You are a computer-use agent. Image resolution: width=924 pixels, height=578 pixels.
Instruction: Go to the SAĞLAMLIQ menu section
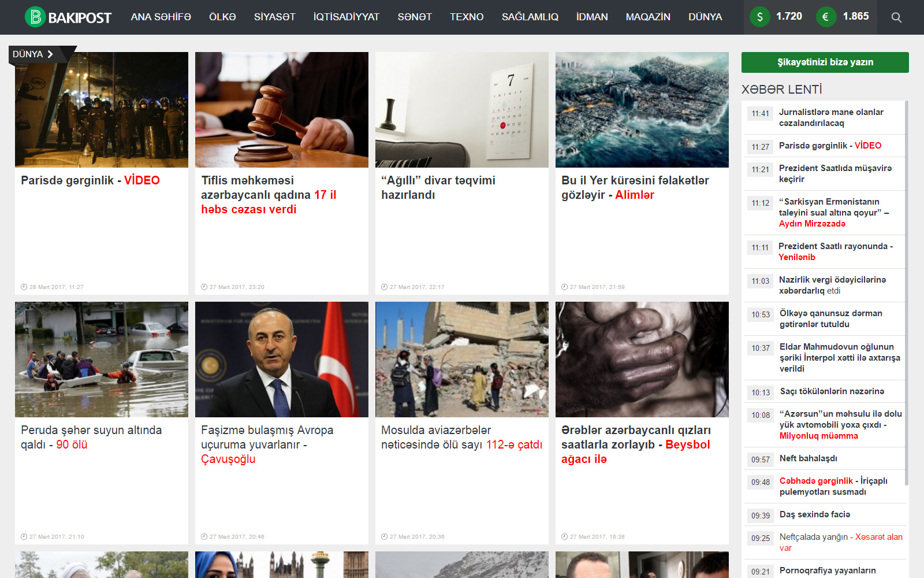[x=530, y=17]
